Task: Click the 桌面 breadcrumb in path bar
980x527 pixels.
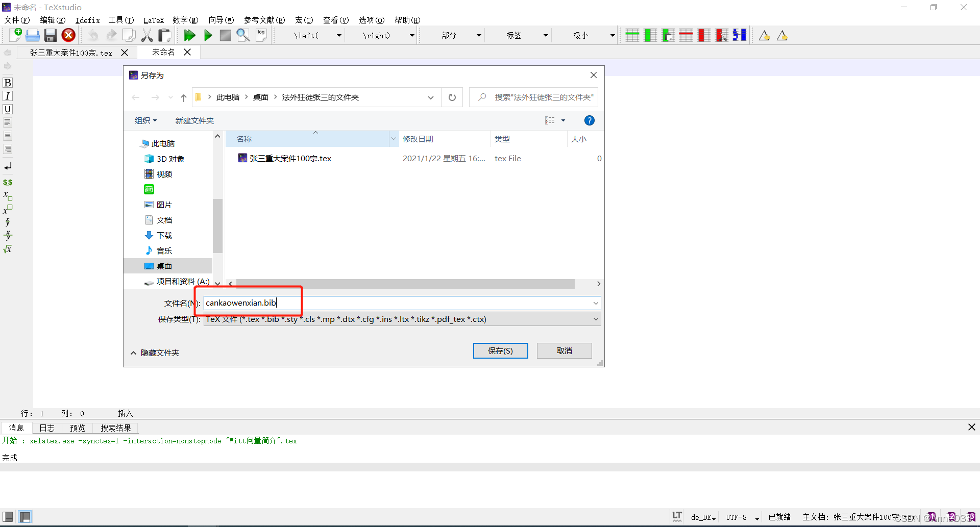Action: (x=261, y=97)
